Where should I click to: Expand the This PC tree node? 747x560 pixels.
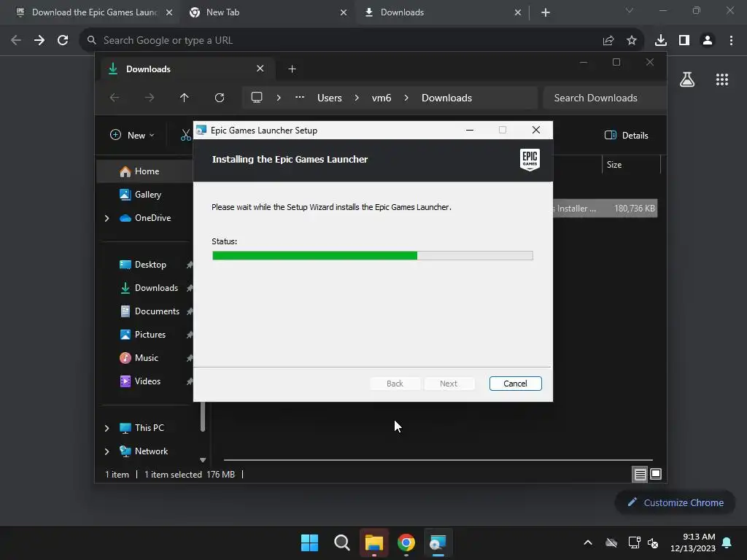[x=107, y=428]
